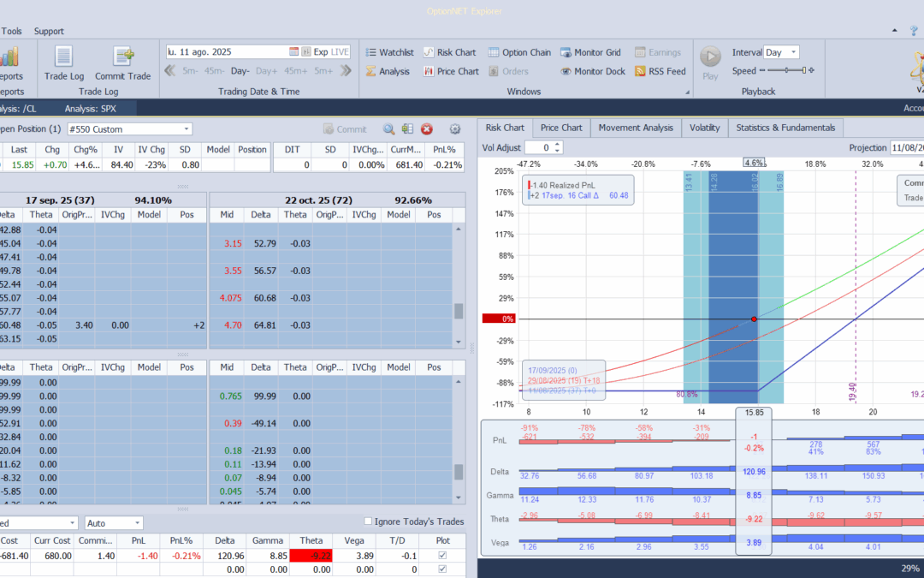Click the Commit Trade icon
The image size is (924, 578).
[x=122, y=63]
